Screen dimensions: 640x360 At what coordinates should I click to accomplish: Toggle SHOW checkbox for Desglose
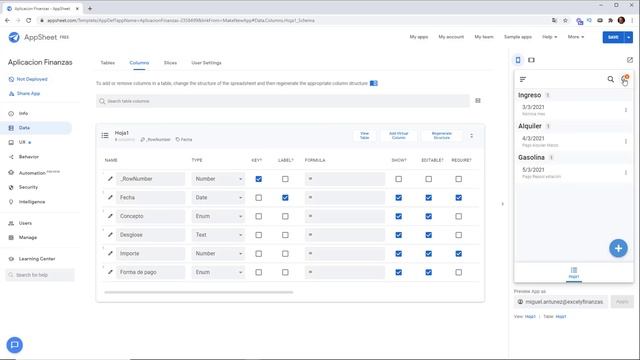(x=398, y=235)
